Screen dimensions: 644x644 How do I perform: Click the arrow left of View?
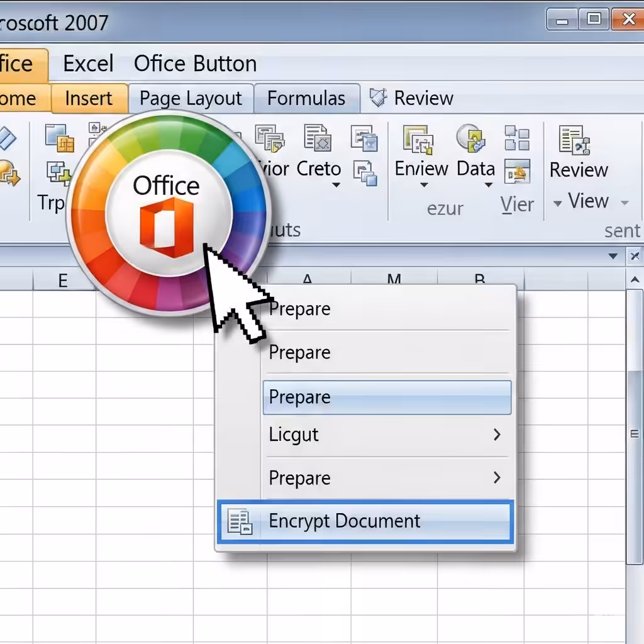tap(557, 203)
